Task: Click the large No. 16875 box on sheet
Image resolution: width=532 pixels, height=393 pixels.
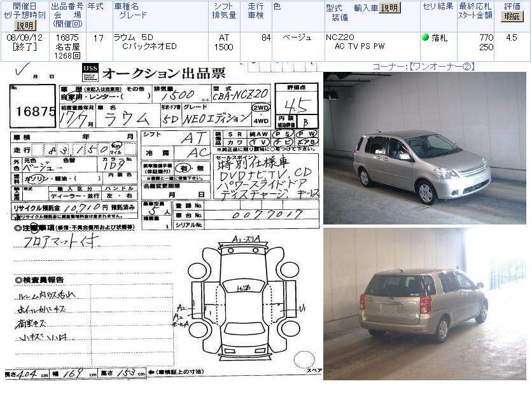Action: click(33, 106)
